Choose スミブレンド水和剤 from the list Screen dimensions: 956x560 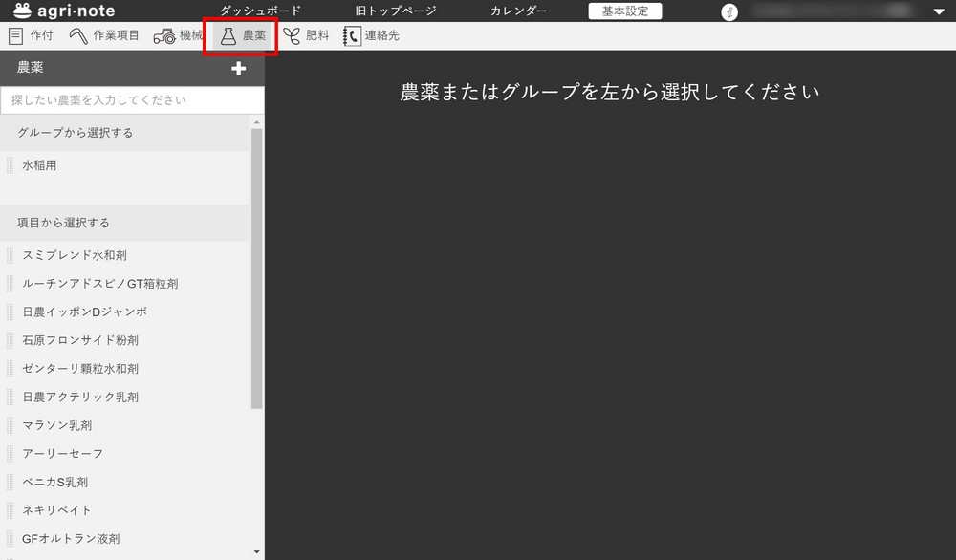75,255
